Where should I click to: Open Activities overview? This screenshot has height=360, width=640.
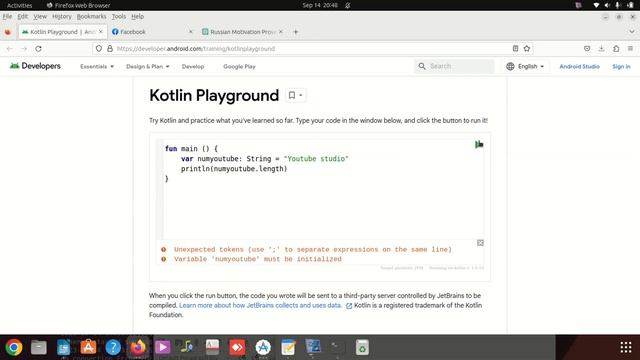tap(19, 5)
